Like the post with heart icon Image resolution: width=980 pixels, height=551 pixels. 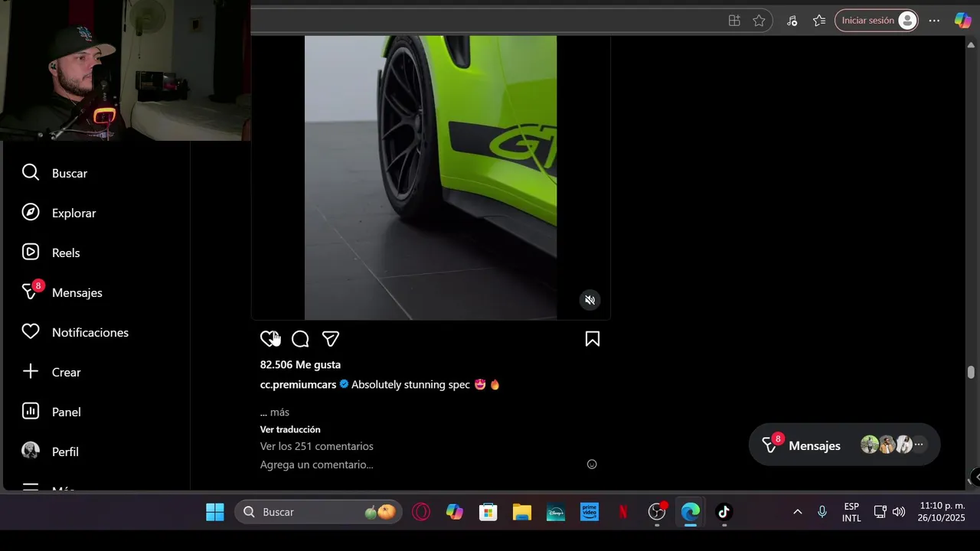click(x=269, y=339)
